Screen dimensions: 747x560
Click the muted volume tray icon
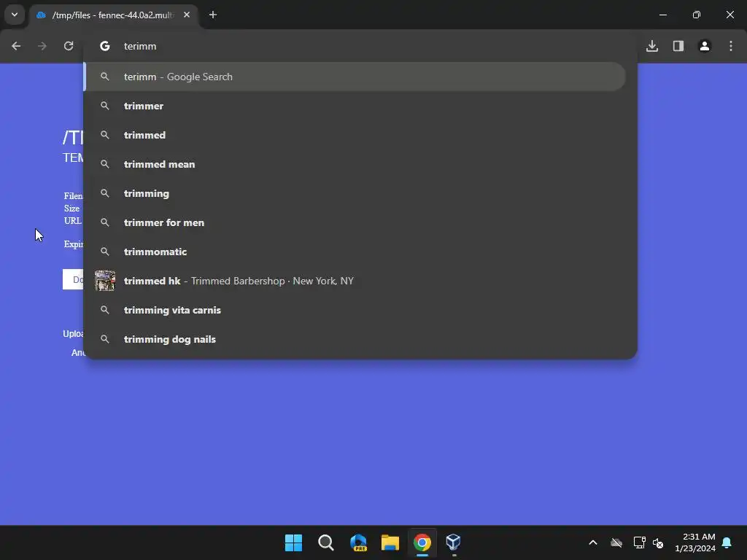point(658,542)
